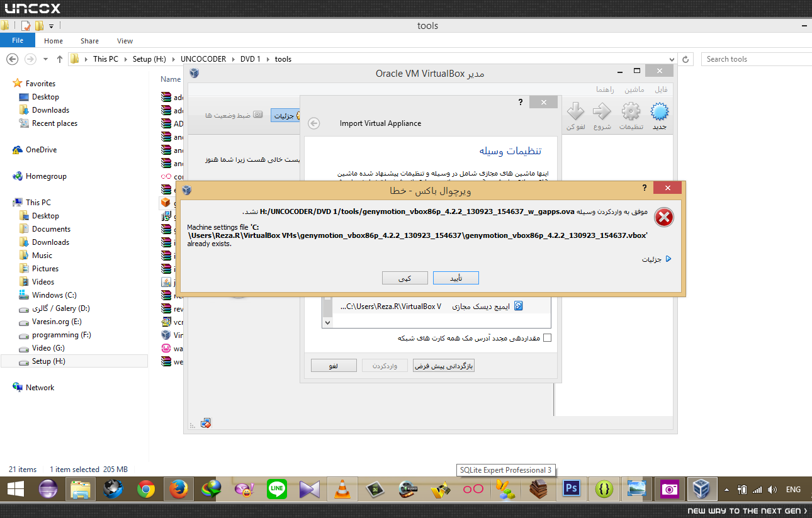Open the File tab in Explorer
This screenshot has width=812, height=518.
coord(18,41)
